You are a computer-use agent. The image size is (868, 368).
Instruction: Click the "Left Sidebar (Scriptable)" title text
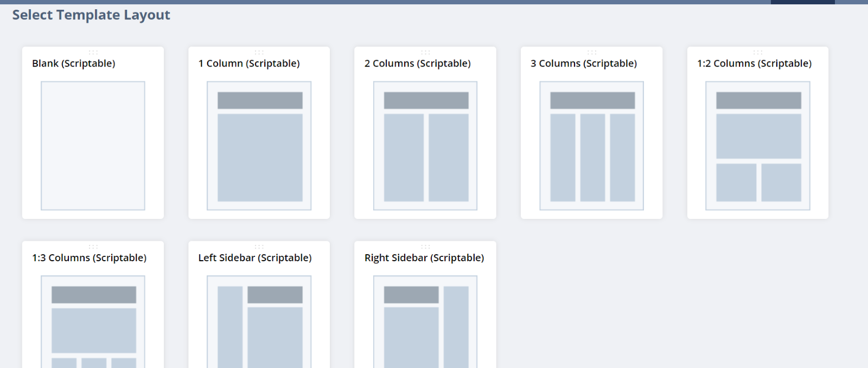pyautogui.click(x=255, y=258)
